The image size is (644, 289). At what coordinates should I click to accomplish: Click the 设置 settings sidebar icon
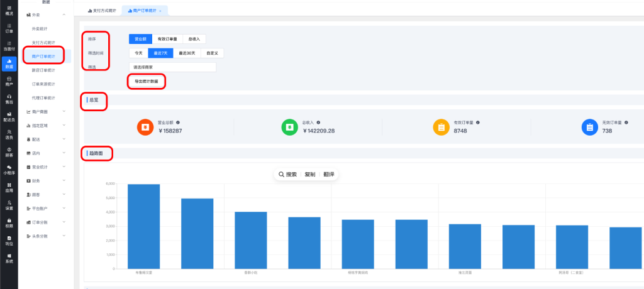(x=9, y=205)
